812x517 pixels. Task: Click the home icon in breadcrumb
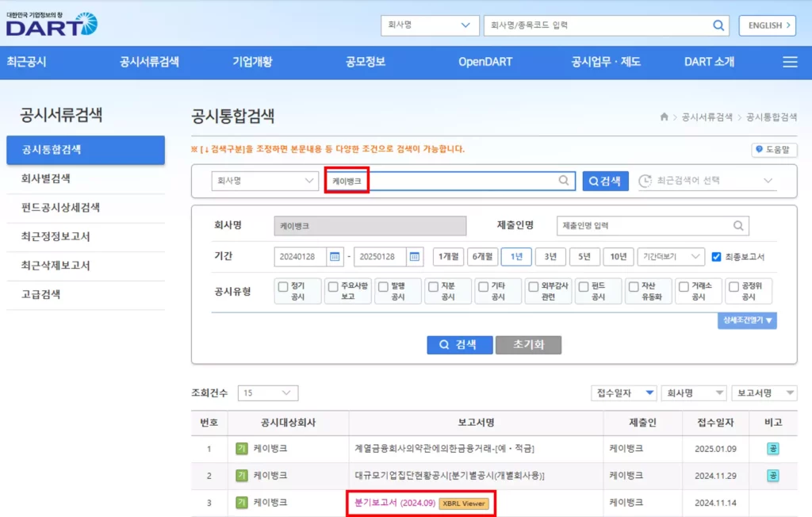[664, 117]
